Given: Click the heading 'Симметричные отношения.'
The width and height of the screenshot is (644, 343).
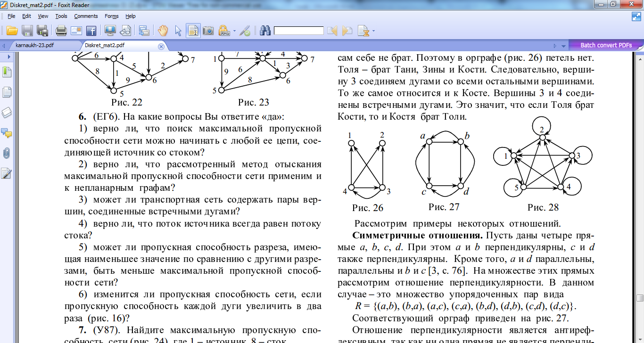Looking at the screenshot, I should pyautogui.click(x=418, y=235).
